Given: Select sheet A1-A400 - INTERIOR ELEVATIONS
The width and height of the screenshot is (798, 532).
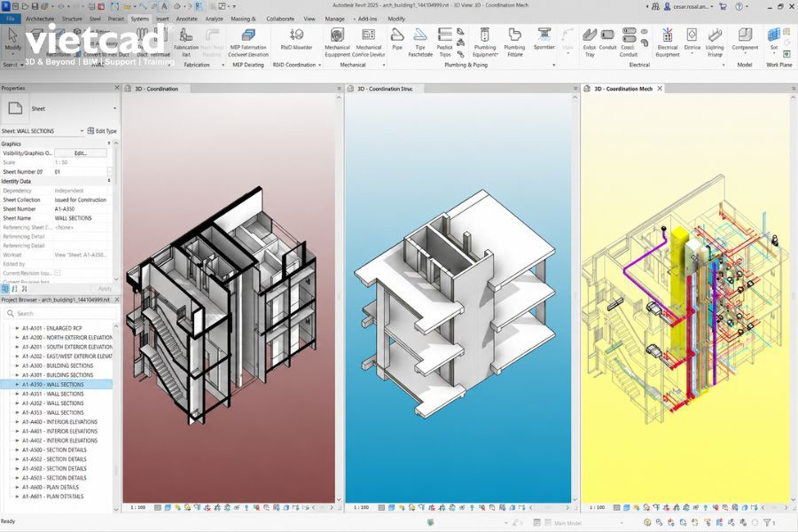Looking at the screenshot, I should click(59, 421).
